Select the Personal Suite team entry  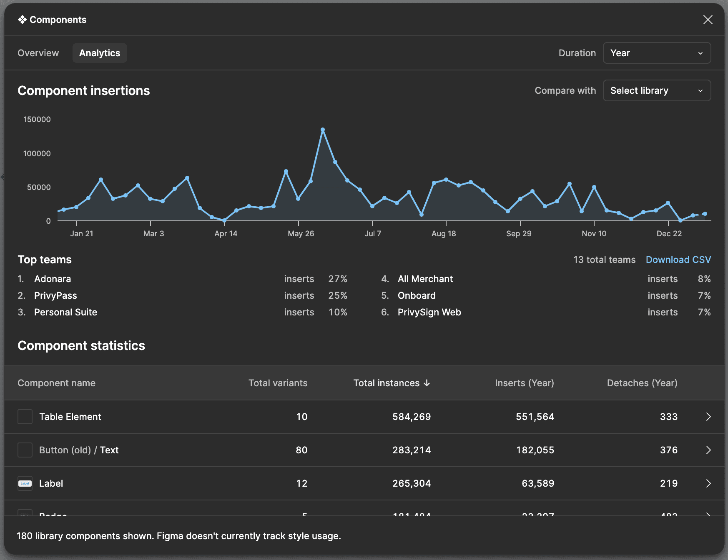[65, 312]
